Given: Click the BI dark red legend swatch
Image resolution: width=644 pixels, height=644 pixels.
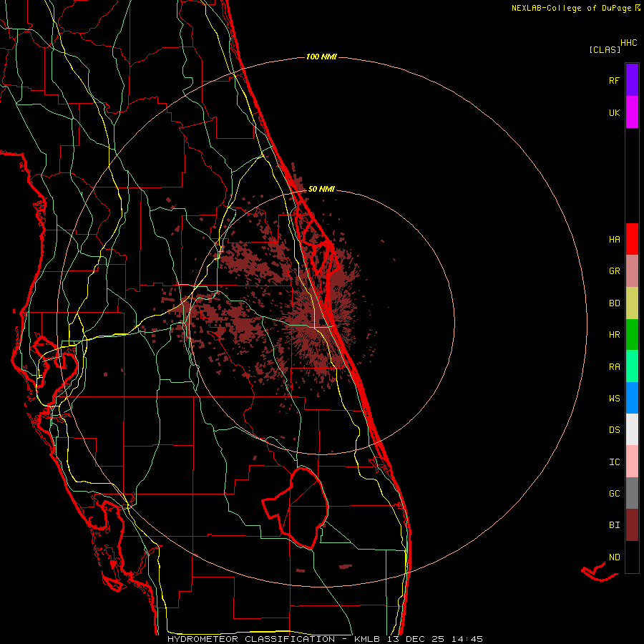Looking at the screenshot, I should click(x=632, y=525).
